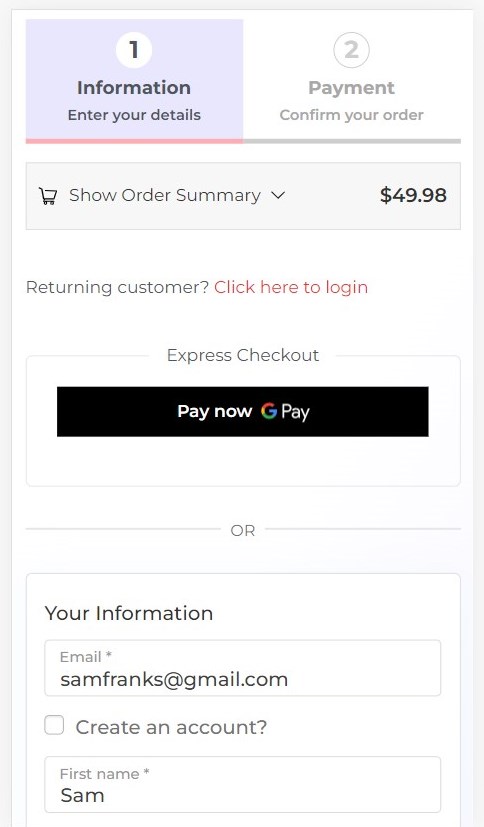Switch to the Payment step tab
Screen dimensions: 484x827
(352, 79)
